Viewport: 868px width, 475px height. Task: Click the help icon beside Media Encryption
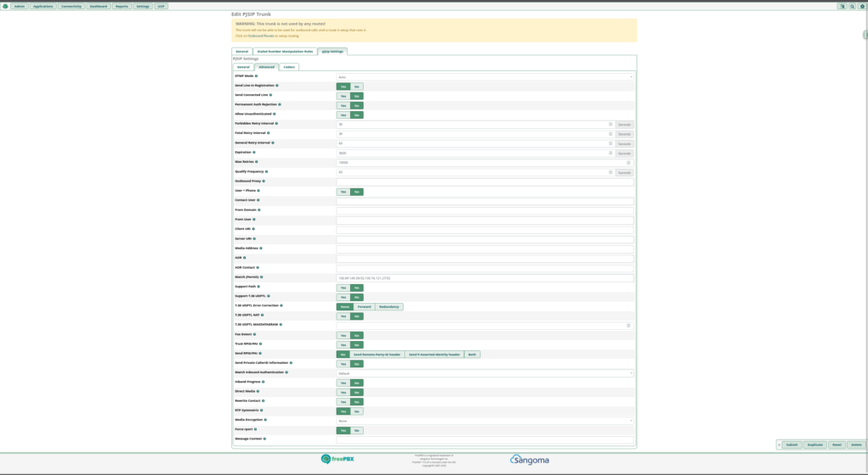tap(266, 420)
